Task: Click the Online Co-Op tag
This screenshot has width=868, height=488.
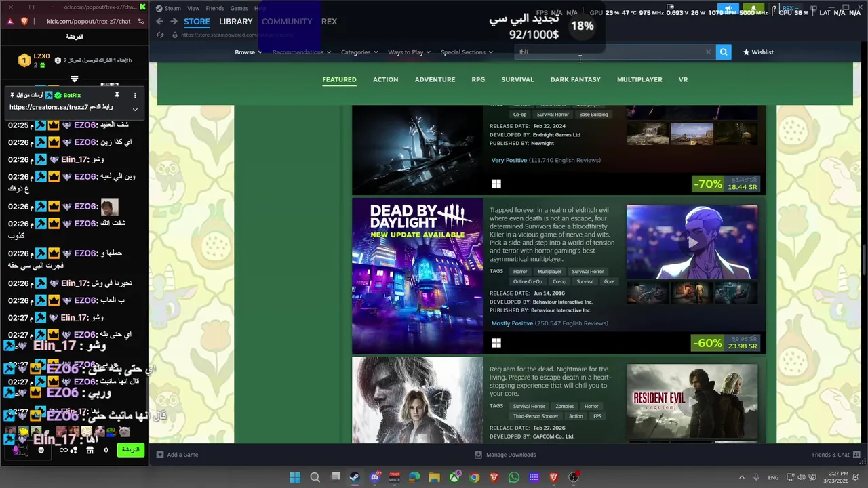Action: [528, 282]
